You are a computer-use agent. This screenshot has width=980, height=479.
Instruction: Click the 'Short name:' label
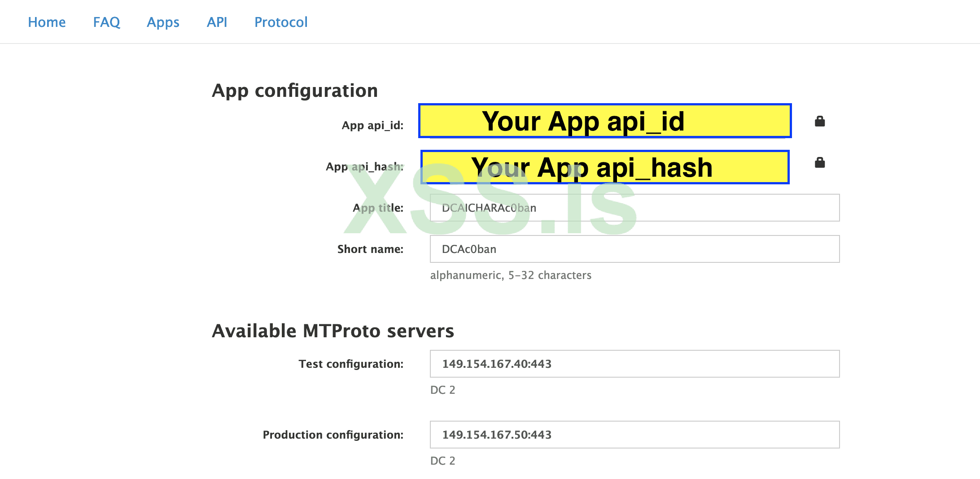click(370, 249)
